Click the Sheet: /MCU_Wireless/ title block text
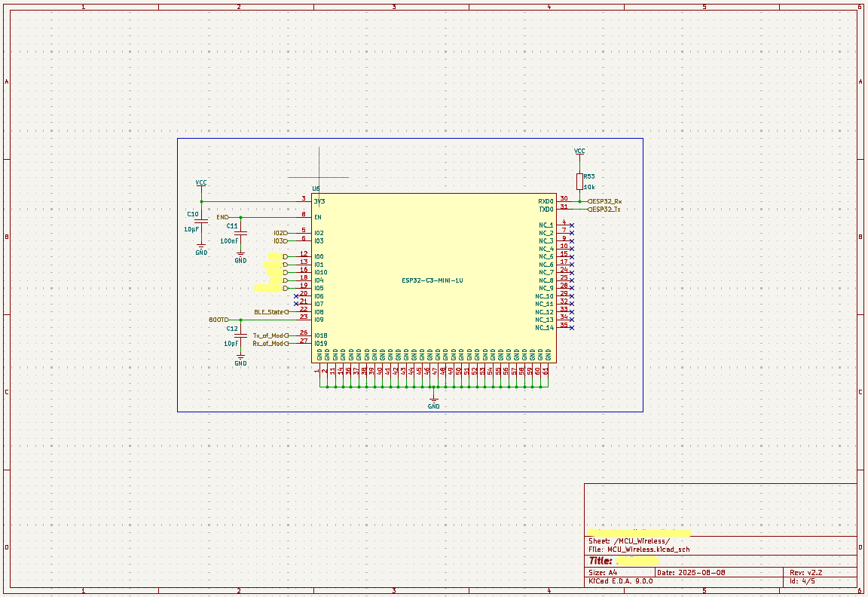Viewport: 868px width, 597px height. (x=629, y=541)
